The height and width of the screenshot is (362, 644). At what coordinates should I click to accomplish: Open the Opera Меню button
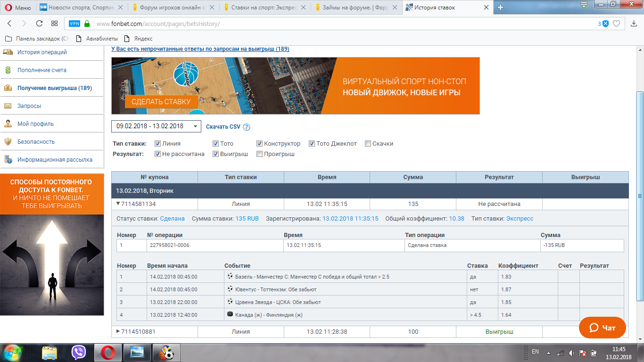18,8
